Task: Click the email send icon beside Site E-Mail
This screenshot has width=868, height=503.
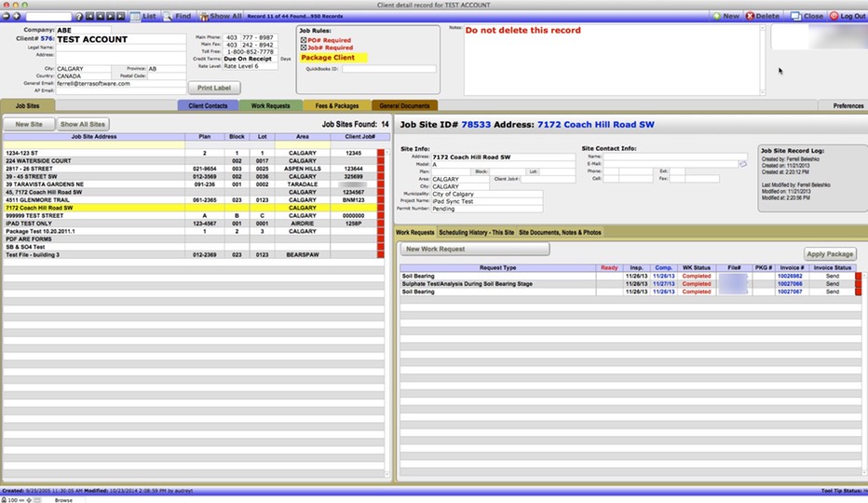Action: click(x=743, y=164)
